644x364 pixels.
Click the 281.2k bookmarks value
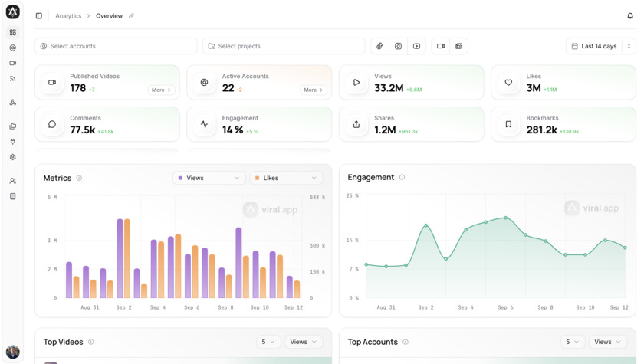tap(542, 130)
